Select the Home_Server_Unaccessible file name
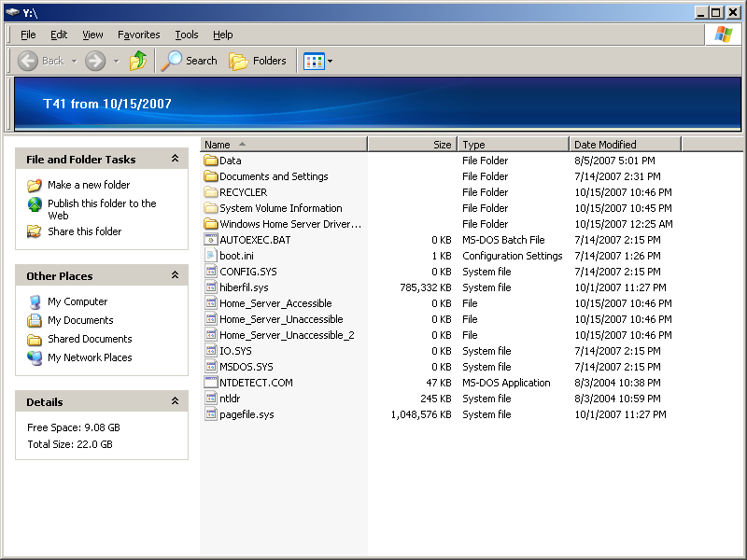This screenshot has height=560, width=747. [281, 319]
